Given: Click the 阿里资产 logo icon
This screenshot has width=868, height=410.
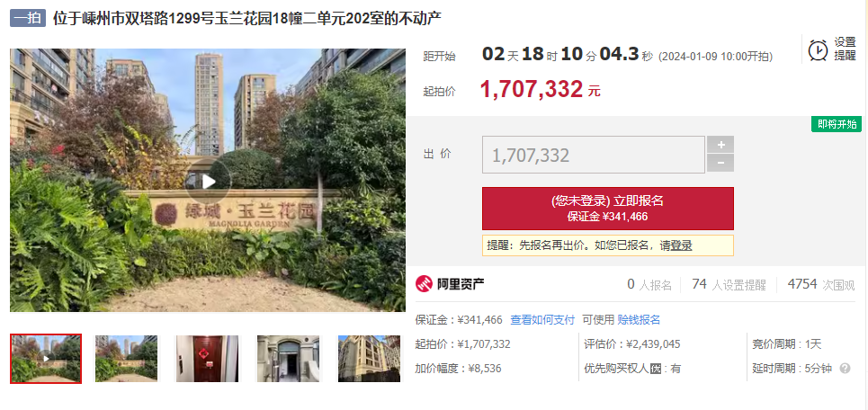Looking at the screenshot, I should coord(424,284).
